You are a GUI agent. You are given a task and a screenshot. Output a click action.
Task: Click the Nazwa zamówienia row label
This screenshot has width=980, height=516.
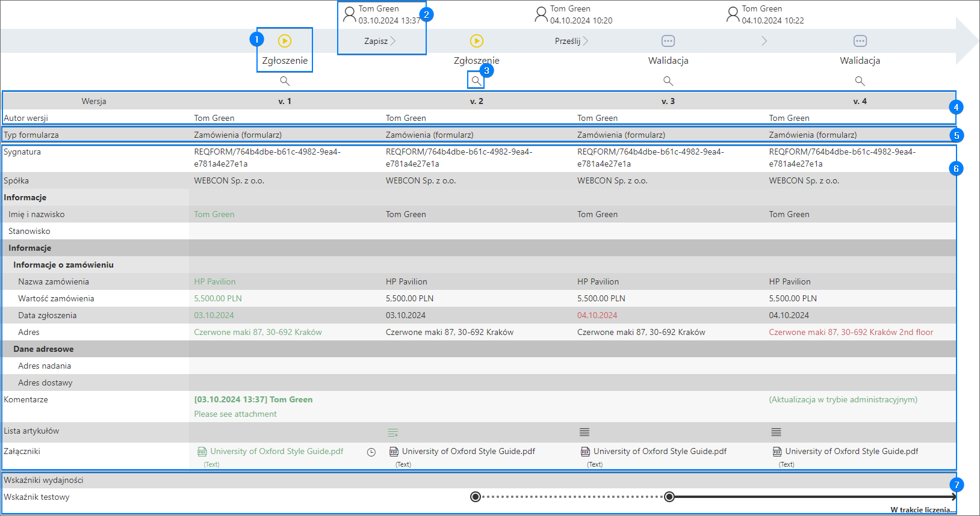[54, 281]
